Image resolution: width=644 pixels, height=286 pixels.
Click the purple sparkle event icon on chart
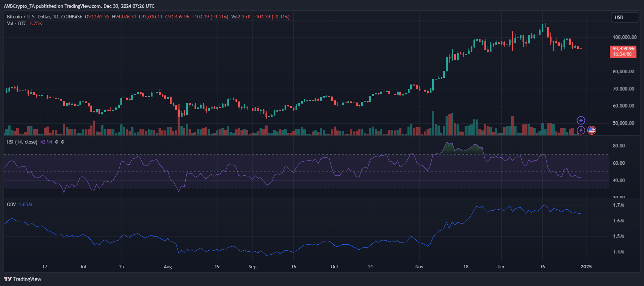(x=581, y=121)
